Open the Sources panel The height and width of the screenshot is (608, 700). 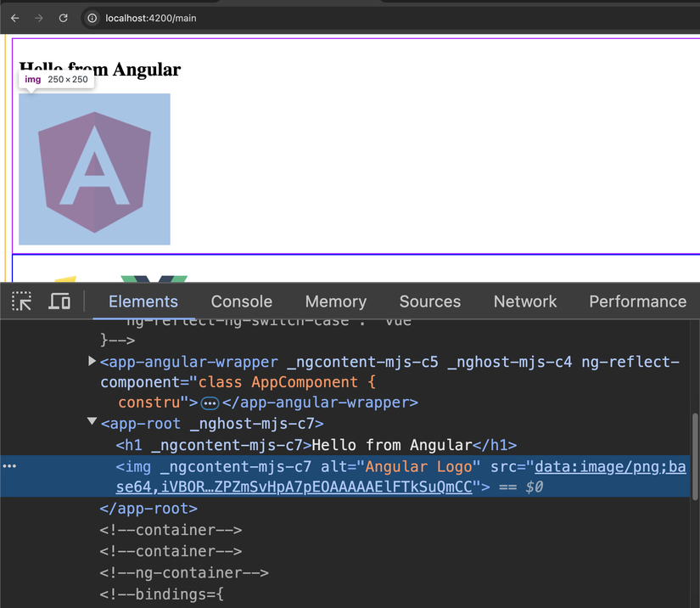click(x=429, y=301)
